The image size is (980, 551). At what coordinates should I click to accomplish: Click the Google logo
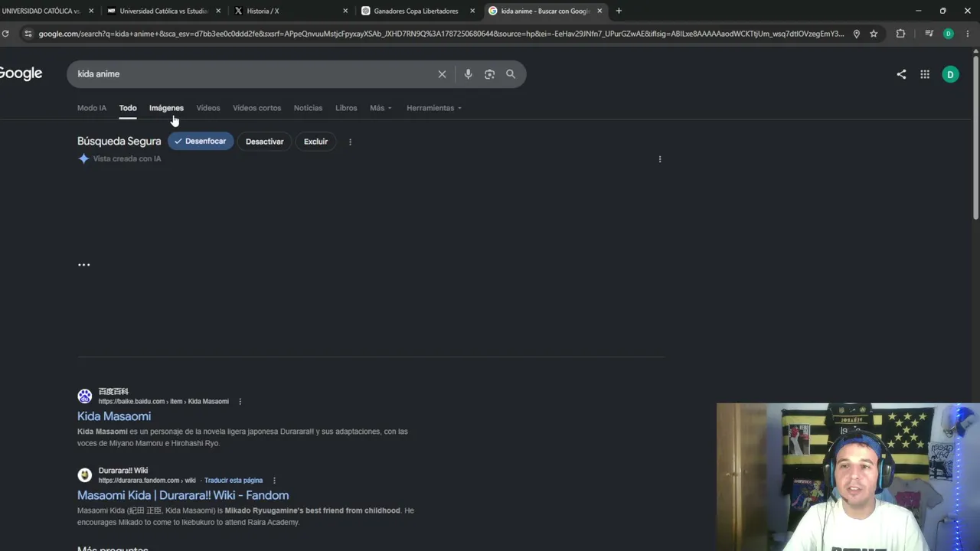21,73
